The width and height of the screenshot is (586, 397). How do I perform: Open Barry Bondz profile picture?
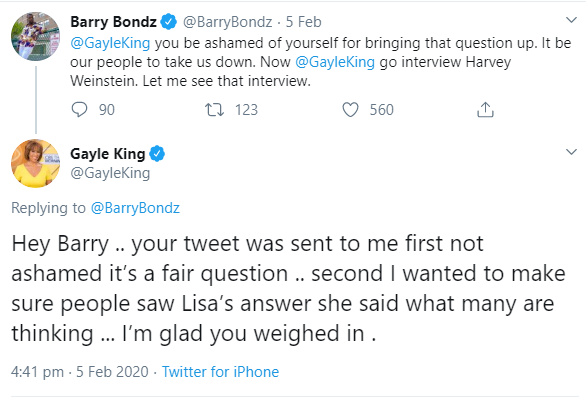pyautogui.click(x=36, y=36)
